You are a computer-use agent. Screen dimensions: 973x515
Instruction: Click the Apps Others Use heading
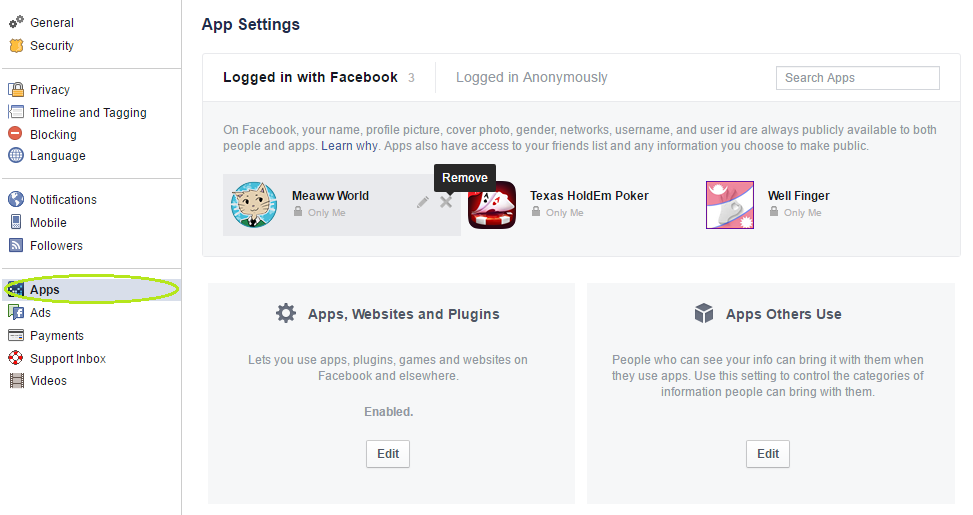tap(784, 314)
